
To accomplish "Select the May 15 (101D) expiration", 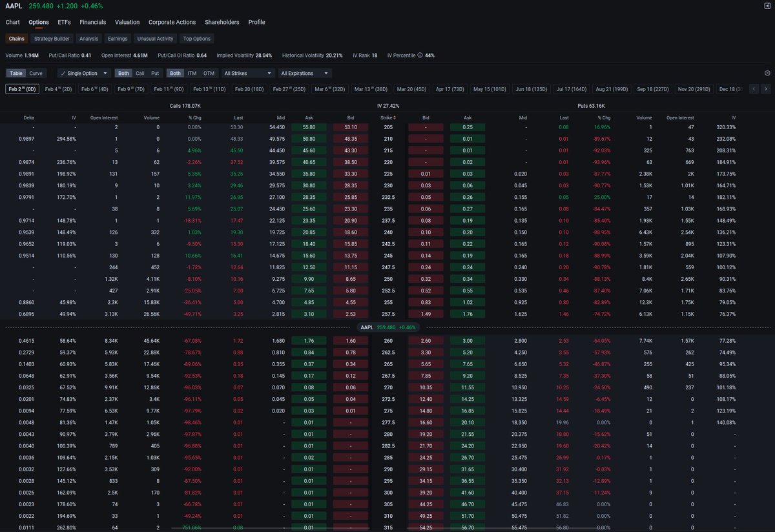I will (x=490, y=89).
